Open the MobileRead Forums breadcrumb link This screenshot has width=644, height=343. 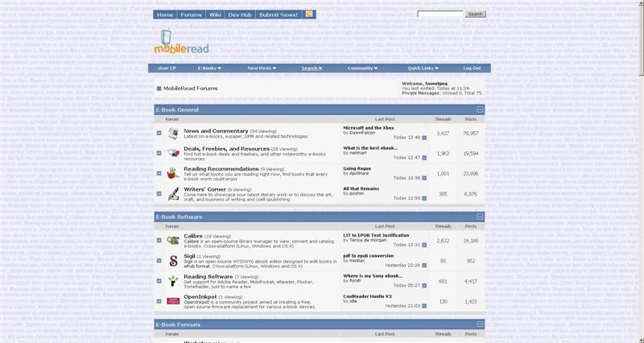pyautogui.click(x=190, y=89)
